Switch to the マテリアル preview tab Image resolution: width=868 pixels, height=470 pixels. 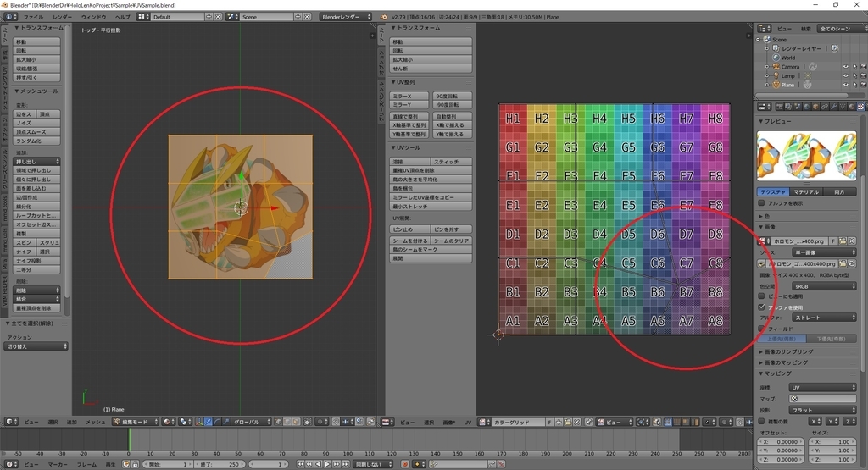pos(806,192)
